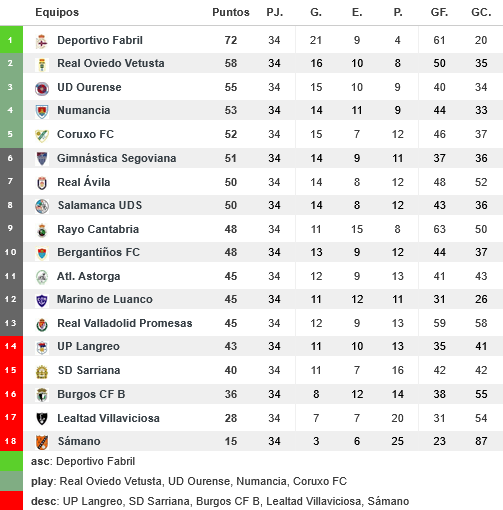
Task: Click the green position 1 badge
Action: coord(11,40)
